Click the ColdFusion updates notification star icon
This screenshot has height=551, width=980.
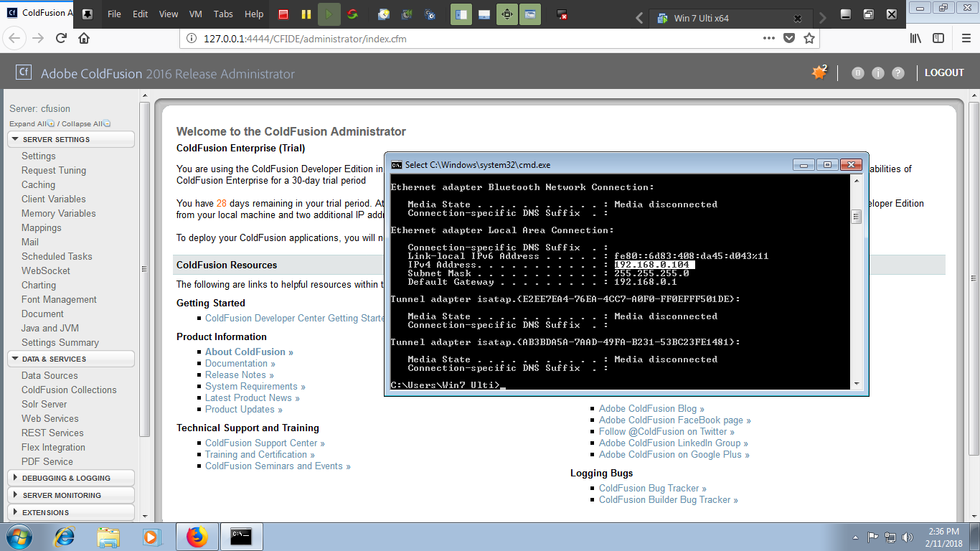[819, 72]
